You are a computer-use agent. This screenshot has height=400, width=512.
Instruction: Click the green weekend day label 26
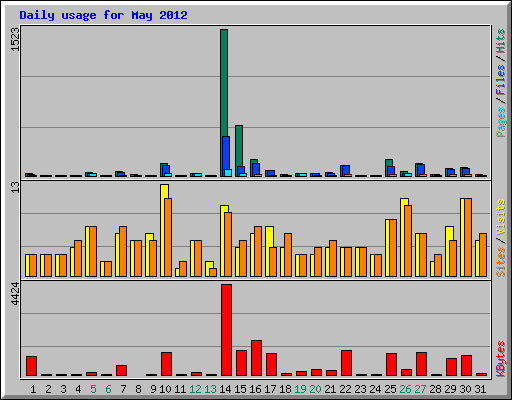coord(405,389)
